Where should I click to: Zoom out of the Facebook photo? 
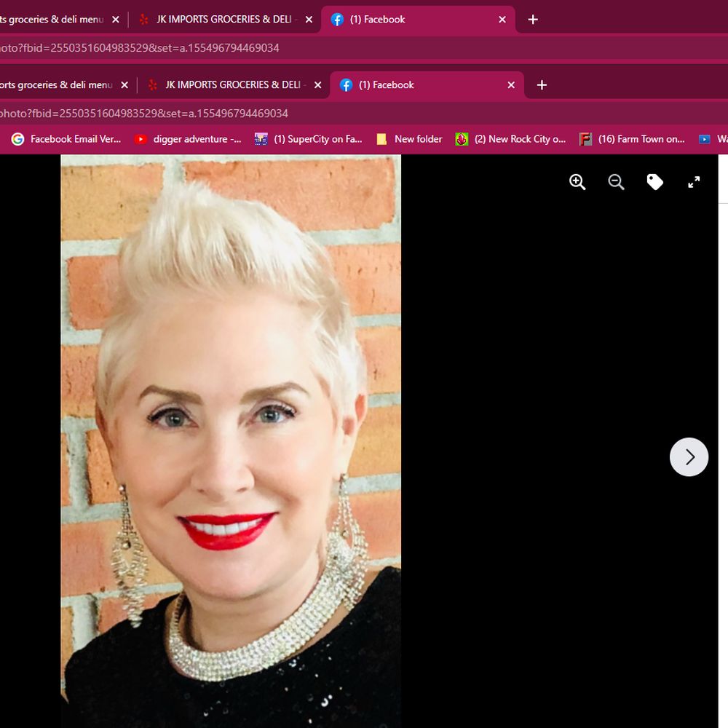(616, 182)
